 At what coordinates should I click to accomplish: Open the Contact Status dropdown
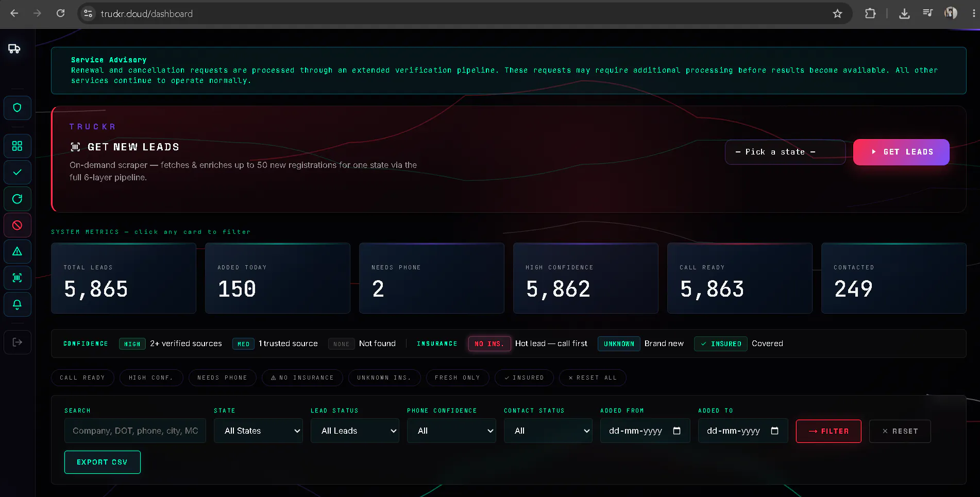[x=548, y=431]
